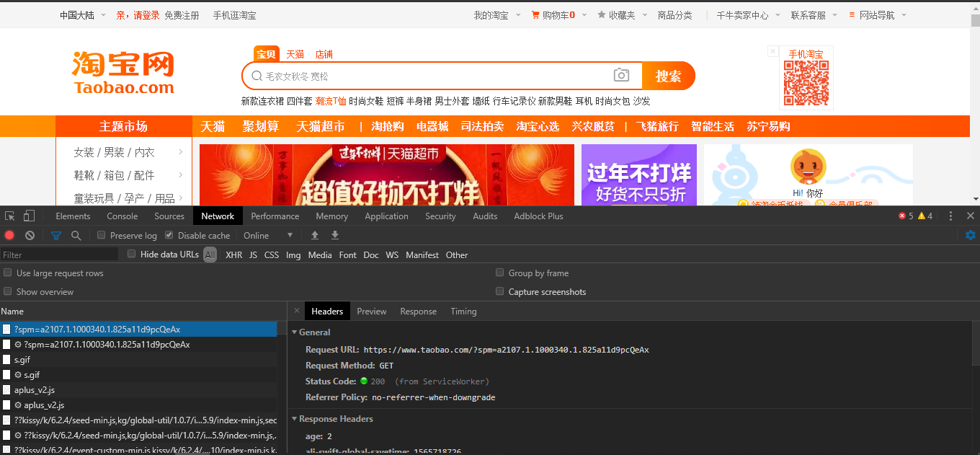This screenshot has height=455, width=980.
Task: Toggle the network filter funnel icon
Action: tap(56, 235)
